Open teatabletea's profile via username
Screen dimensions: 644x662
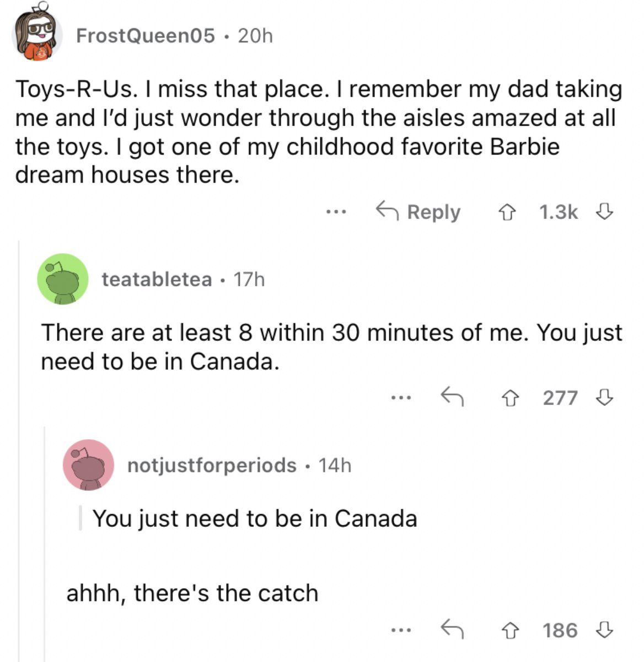tap(157, 279)
